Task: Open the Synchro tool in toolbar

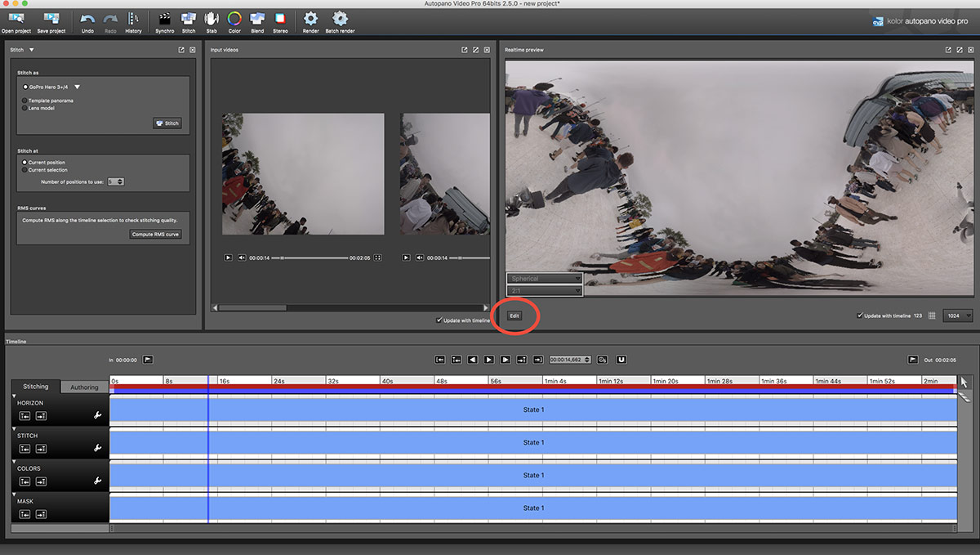Action: tap(165, 20)
